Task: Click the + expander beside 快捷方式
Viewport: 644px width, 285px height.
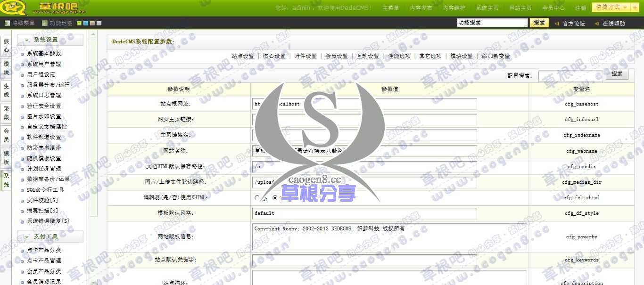Action: pyautogui.click(x=635, y=8)
